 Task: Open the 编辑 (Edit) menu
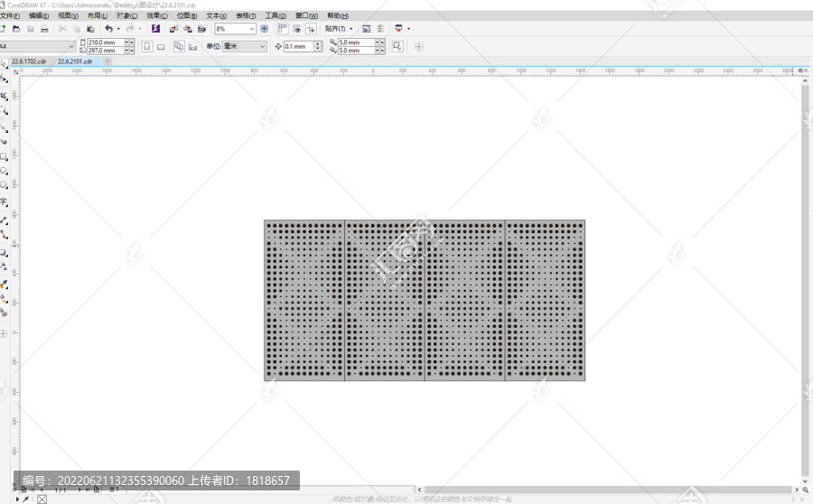39,16
